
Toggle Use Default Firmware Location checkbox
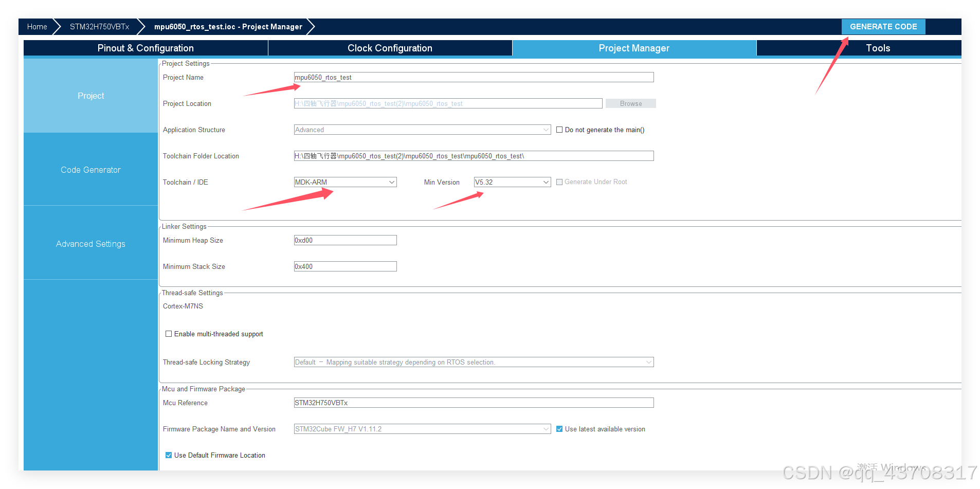tap(169, 455)
